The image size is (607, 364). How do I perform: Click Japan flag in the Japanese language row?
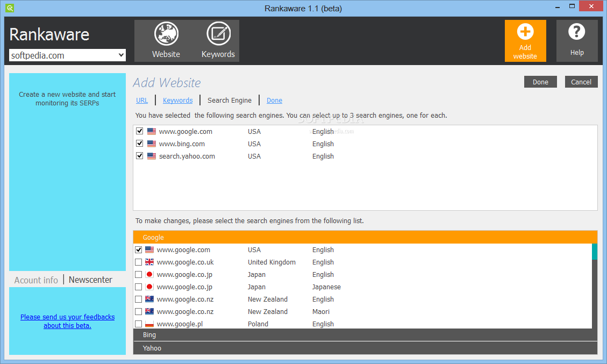coord(149,287)
